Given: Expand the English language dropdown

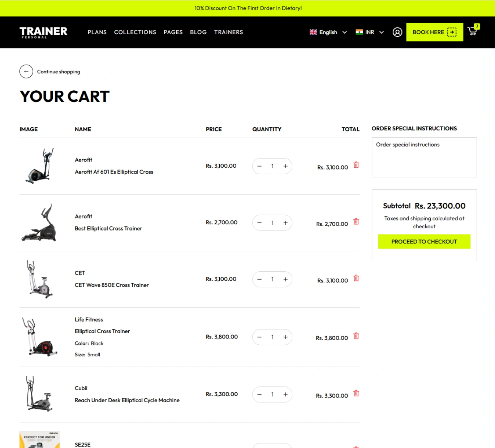Looking at the screenshot, I should tap(328, 32).
